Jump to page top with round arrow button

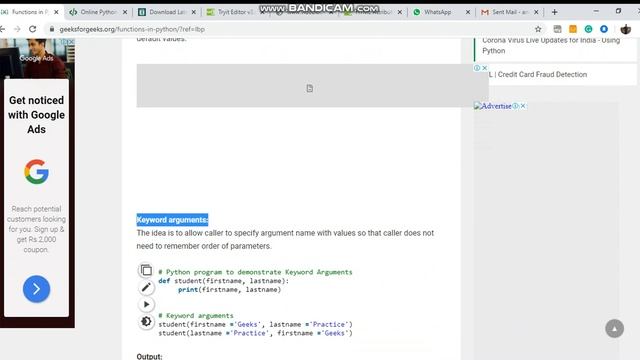pyautogui.click(x=614, y=329)
